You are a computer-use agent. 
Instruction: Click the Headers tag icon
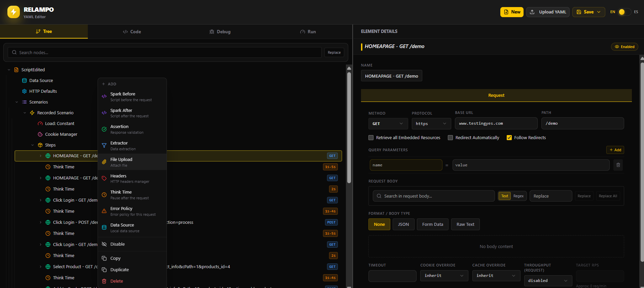104,178
